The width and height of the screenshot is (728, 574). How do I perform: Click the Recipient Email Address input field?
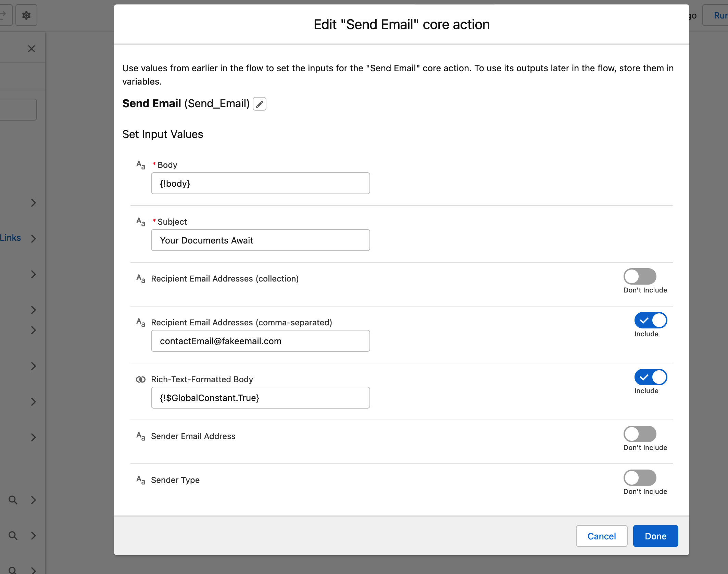point(261,340)
